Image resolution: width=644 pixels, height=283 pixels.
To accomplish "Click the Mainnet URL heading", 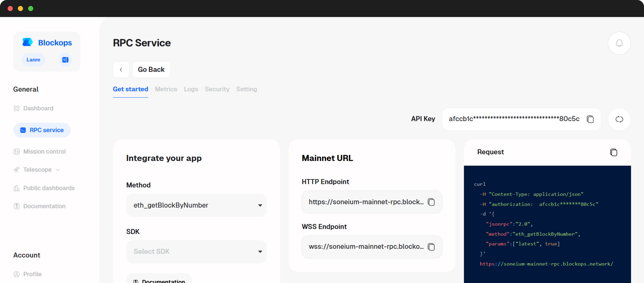I will point(327,158).
